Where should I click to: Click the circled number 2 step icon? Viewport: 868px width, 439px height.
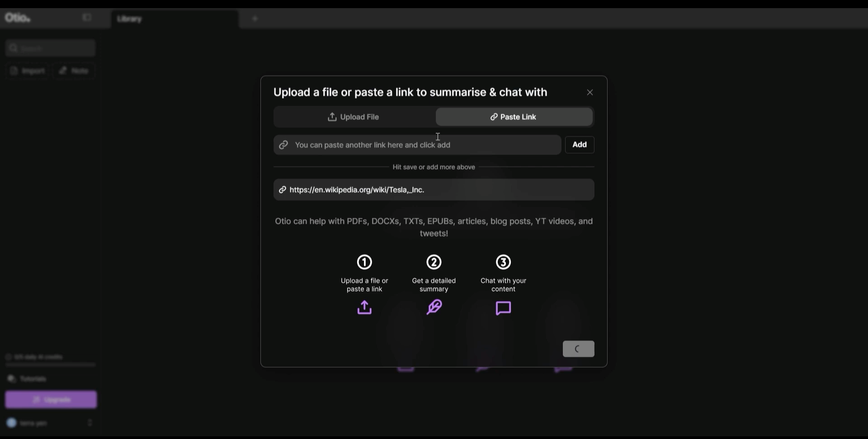pyautogui.click(x=434, y=262)
